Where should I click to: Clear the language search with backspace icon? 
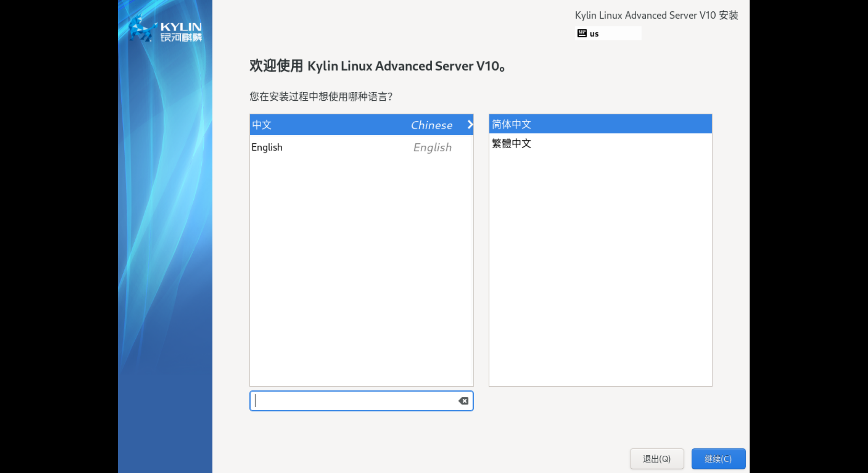pyautogui.click(x=463, y=401)
